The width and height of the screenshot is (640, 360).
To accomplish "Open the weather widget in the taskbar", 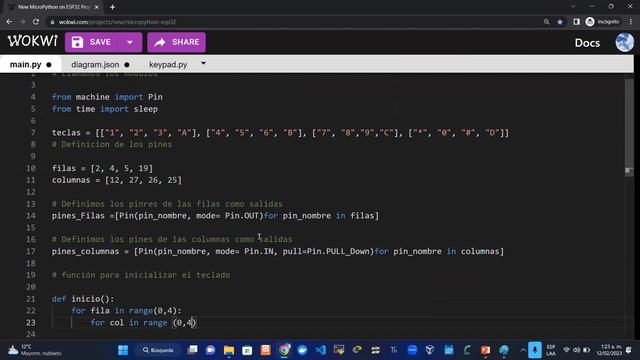I will [35, 350].
